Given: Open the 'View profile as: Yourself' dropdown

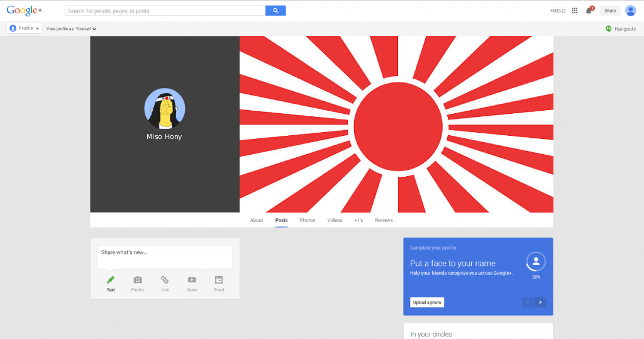Looking at the screenshot, I should coord(71,29).
